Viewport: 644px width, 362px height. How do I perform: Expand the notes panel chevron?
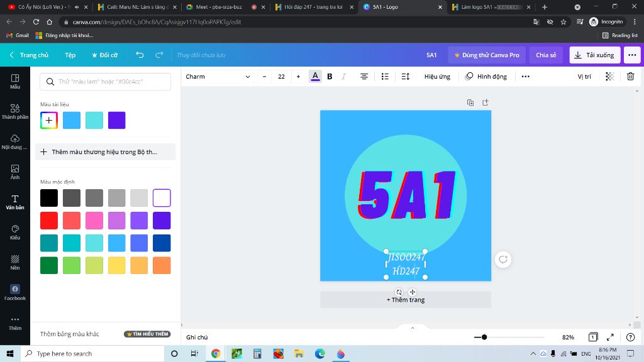coord(413,328)
